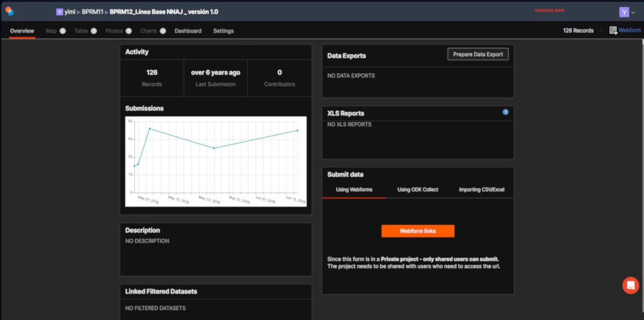Open the Settings tab
This screenshot has height=320, width=644.
pos(223,31)
